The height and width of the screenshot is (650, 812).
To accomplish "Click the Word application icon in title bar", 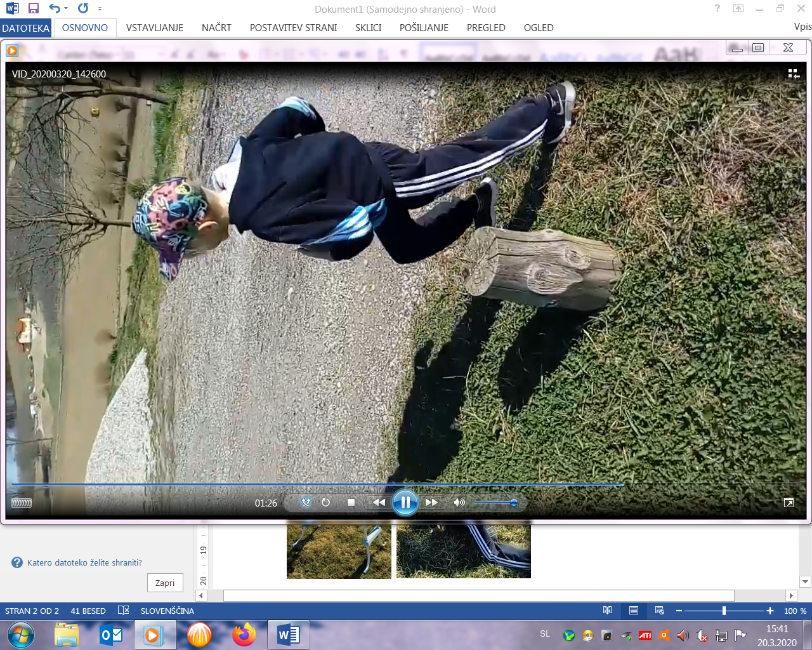I will (12, 8).
